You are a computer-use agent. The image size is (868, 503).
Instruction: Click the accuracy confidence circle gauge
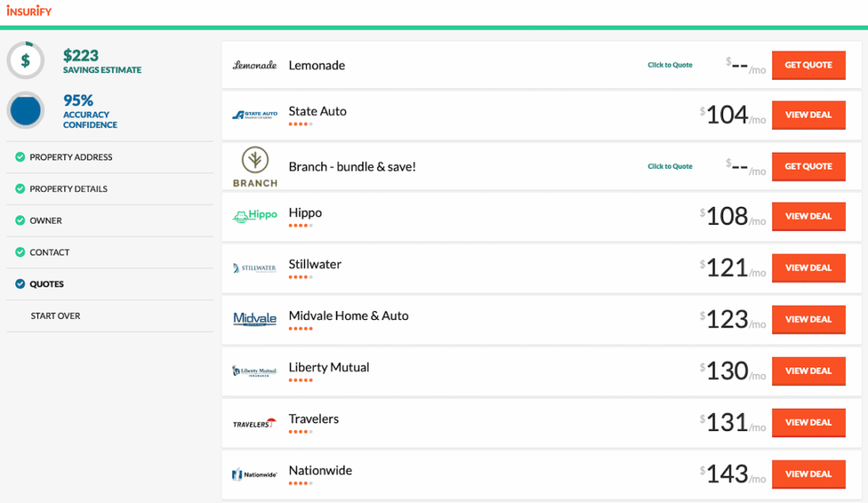point(25,111)
